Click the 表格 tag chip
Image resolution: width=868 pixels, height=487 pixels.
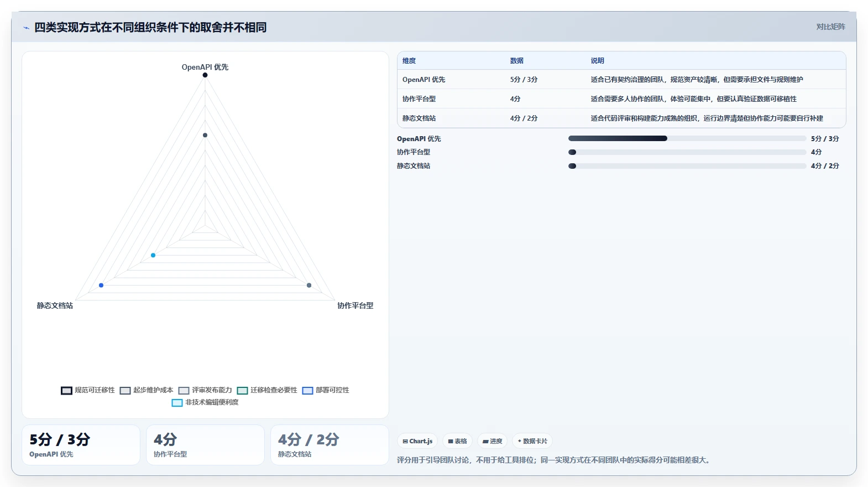pos(457,441)
